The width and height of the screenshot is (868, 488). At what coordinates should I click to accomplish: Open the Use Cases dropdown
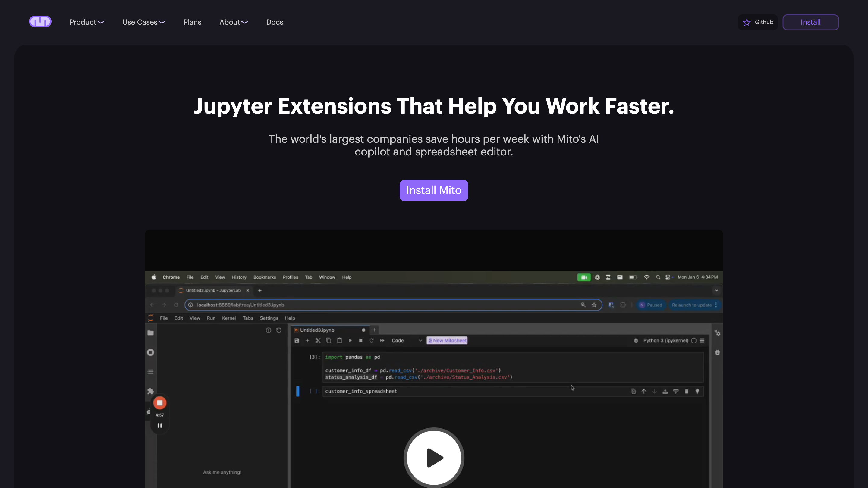(143, 22)
